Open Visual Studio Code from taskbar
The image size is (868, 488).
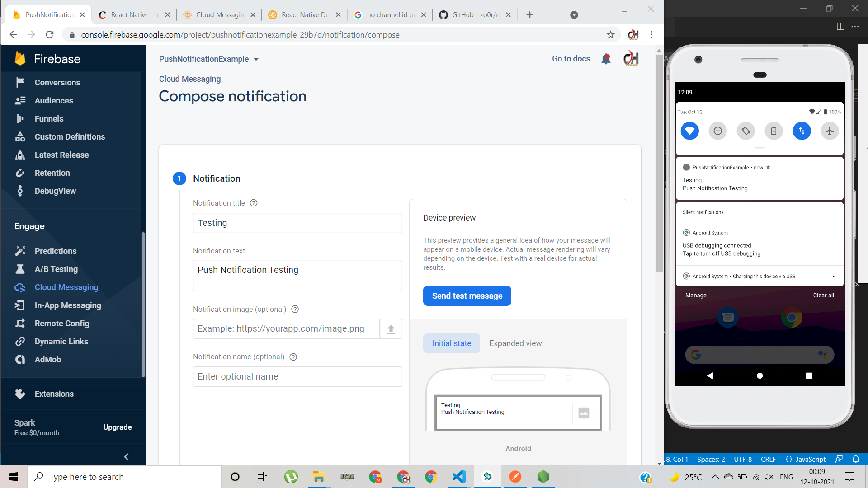click(459, 477)
